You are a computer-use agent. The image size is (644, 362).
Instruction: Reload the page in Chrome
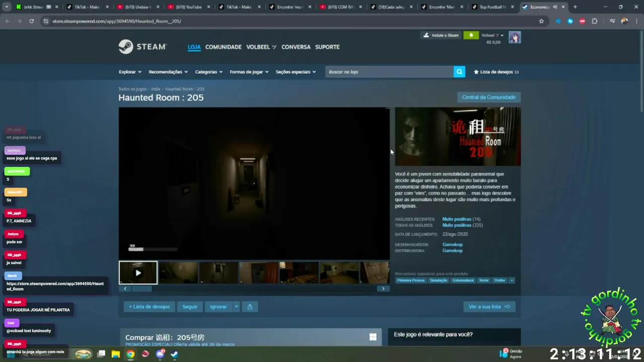(x=31, y=21)
